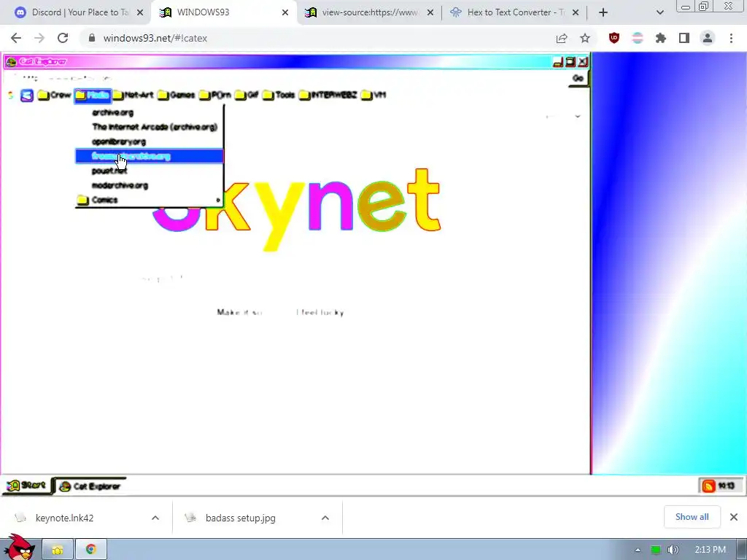Select the highlighted freemusicarchive.org entry
This screenshot has height=560, width=747.
(x=149, y=156)
